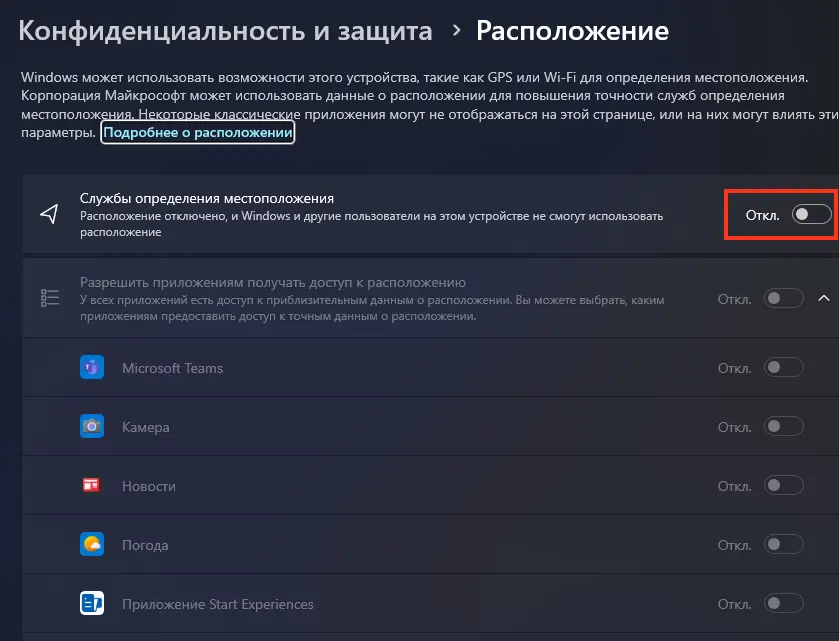Open Подробнее о расположении link
Viewport: 839px width, 641px height.
[x=198, y=133]
